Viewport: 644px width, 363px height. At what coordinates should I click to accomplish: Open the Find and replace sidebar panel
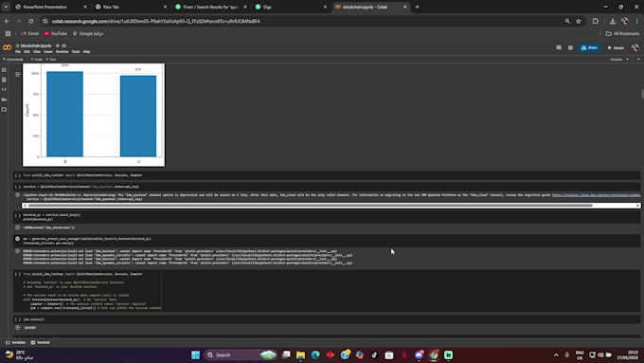point(4,80)
